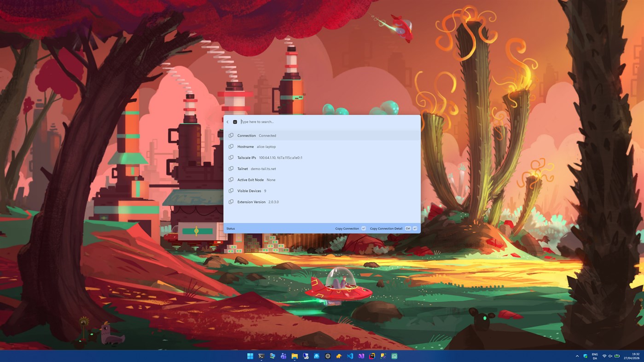Click the copy icon on the Tailscale IPs row
644x362 pixels.
pyautogui.click(x=231, y=158)
